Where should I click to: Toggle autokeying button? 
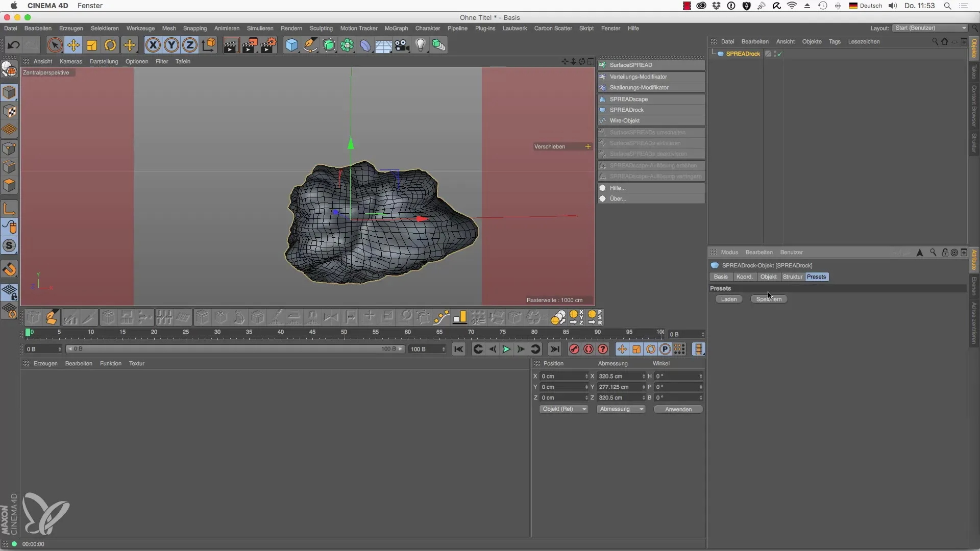(589, 349)
